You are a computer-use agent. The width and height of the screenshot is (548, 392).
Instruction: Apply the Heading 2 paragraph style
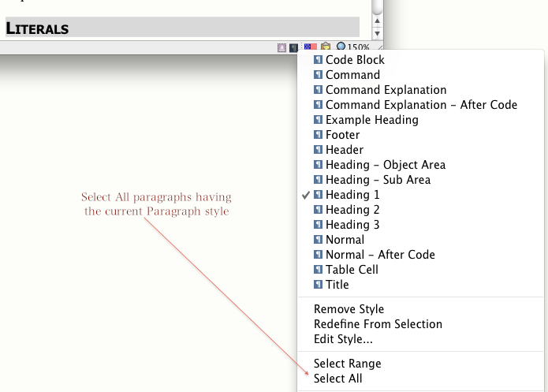(x=352, y=210)
